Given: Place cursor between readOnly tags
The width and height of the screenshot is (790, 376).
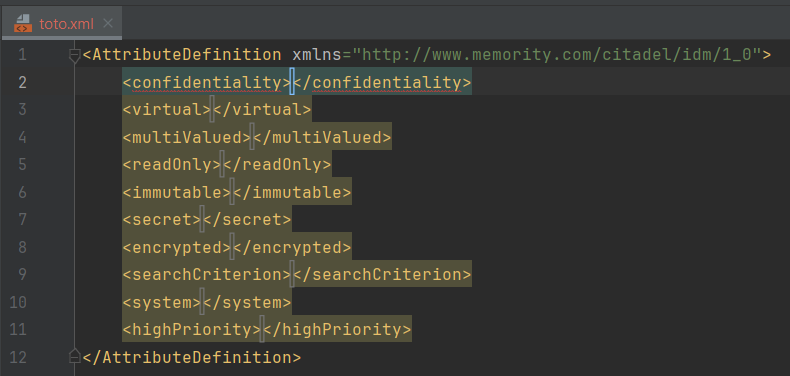Looking at the screenshot, I should 222,164.
